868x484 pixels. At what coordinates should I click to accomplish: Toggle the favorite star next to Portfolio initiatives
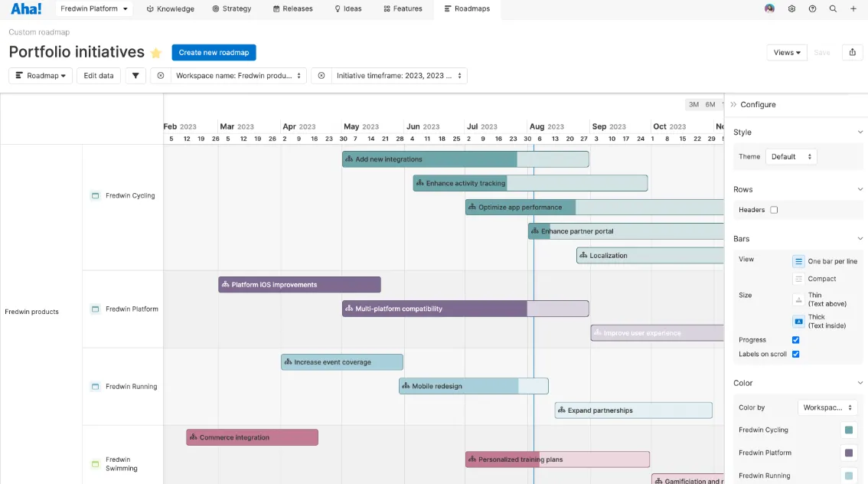[x=156, y=53]
